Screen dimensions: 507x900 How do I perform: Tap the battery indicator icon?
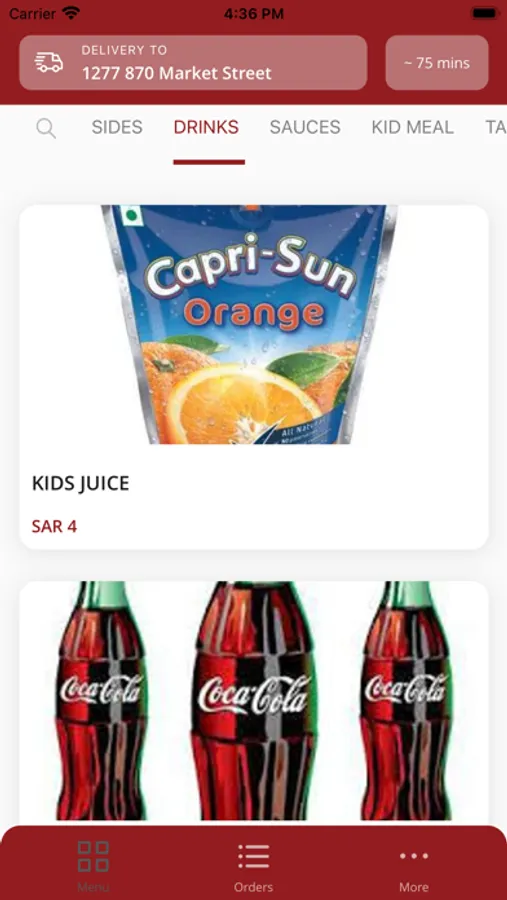click(x=483, y=13)
